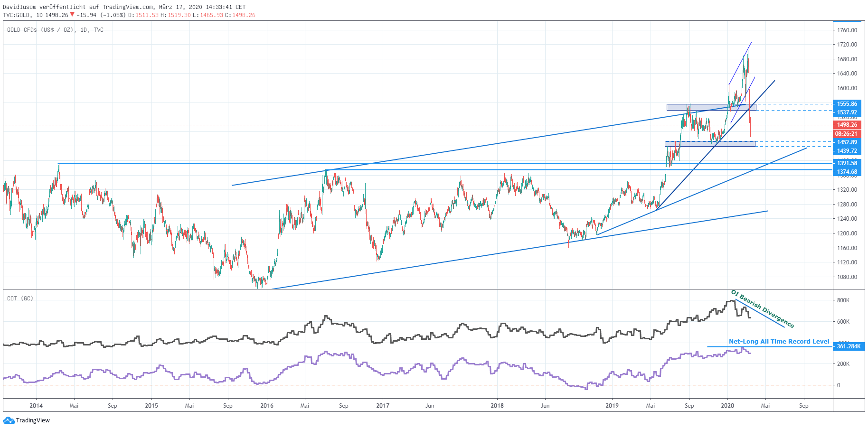Viewport: 868px width, 429px height.
Task: Select the 1391.58 horizontal line label
Action: coord(847,163)
